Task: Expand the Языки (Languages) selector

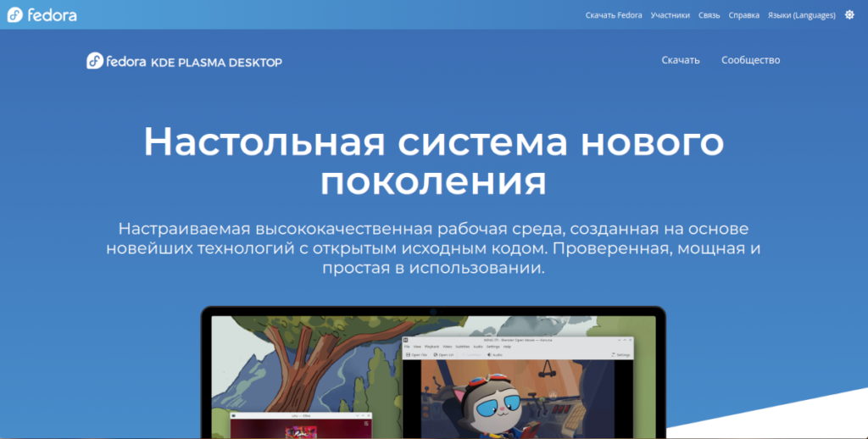Action: click(801, 15)
